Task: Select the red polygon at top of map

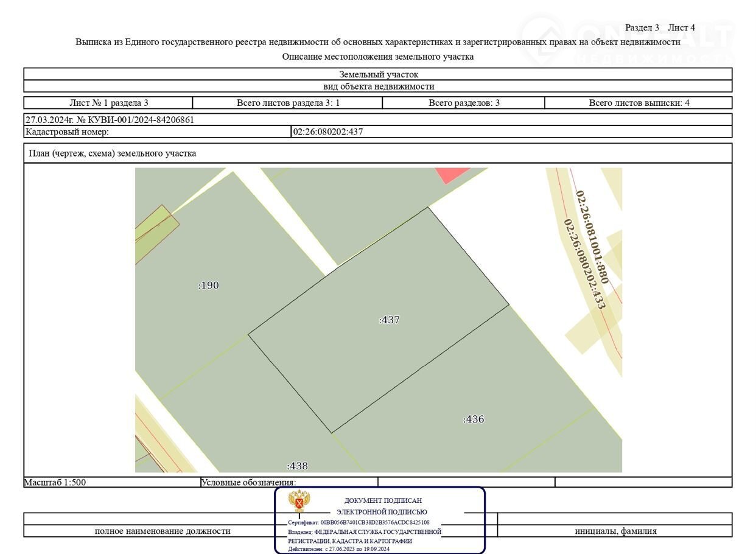Action: (452, 174)
